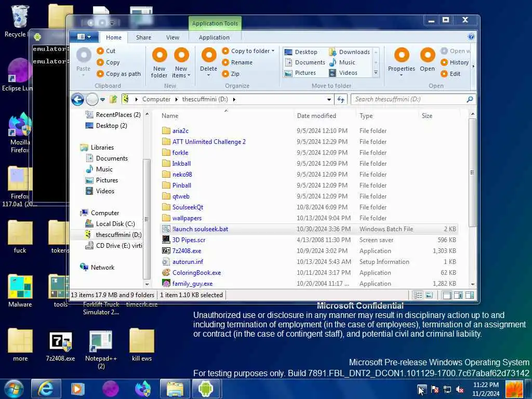Click the Application Tools contextual tab

click(x=215, y=23)
